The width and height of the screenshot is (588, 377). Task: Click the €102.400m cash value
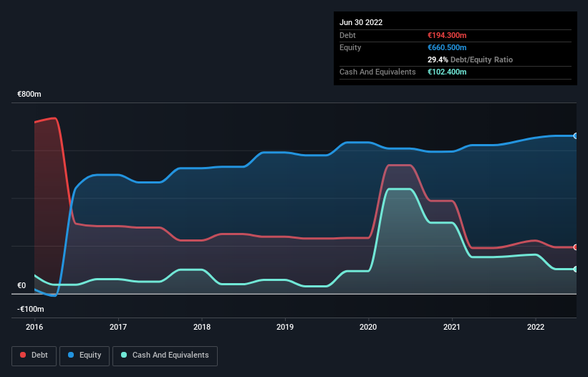[x=447, y=72]
